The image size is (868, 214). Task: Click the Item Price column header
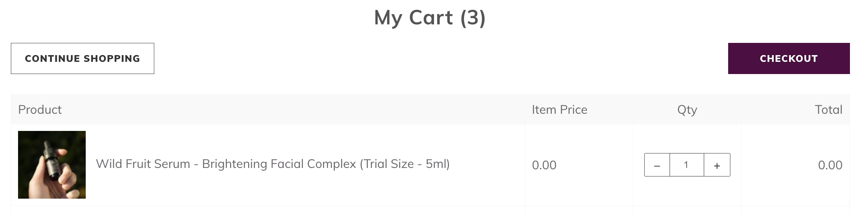click(x=559, y=110)
